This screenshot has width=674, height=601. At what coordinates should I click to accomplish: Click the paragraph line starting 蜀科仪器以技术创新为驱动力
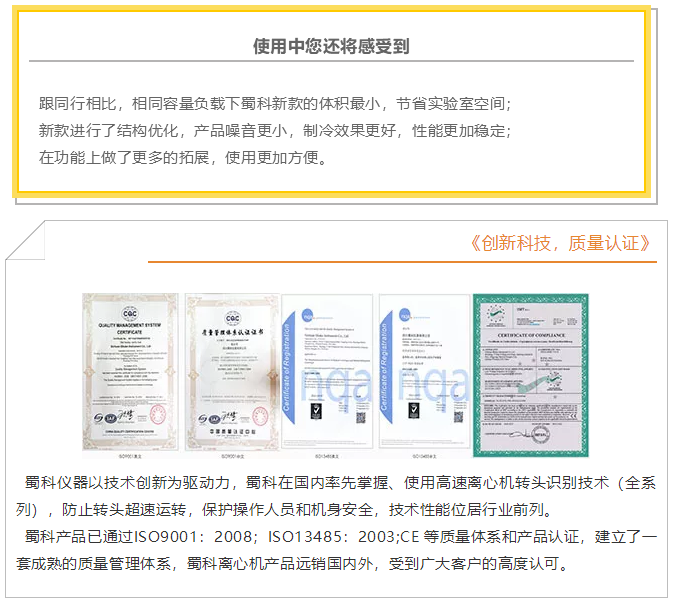pos(340,483)
